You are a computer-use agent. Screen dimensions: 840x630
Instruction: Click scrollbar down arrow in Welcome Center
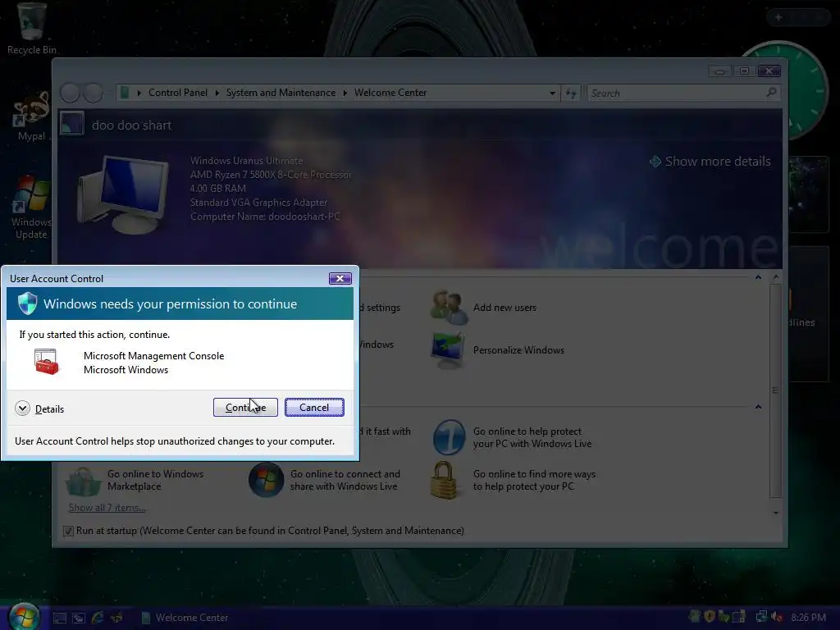point(776,513)
